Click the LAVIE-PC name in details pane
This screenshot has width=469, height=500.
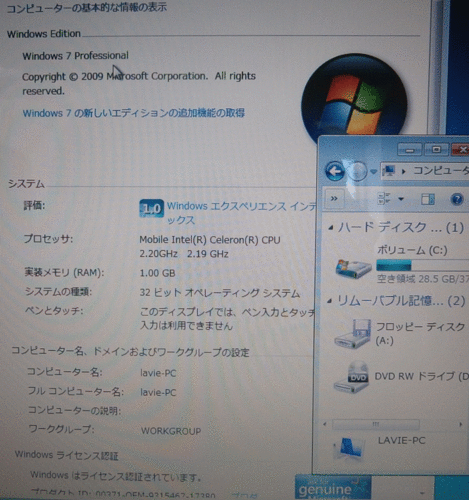pyautogui.click(x=402, y=441)
